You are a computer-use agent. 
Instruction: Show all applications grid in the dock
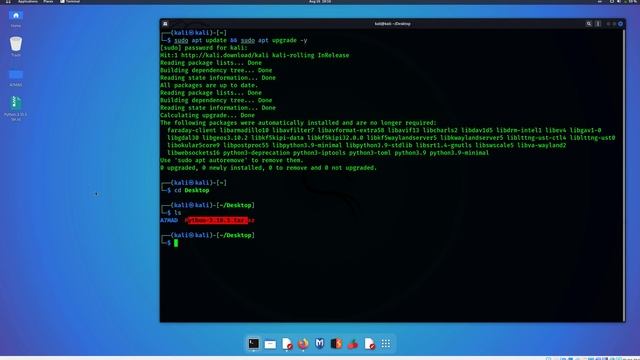coord(386,344)
